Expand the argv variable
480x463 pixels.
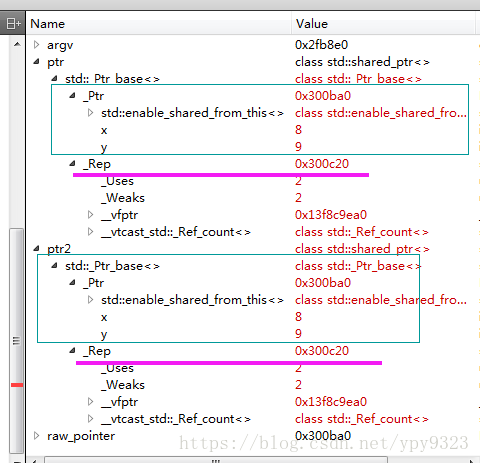click(x=36, y=45)
